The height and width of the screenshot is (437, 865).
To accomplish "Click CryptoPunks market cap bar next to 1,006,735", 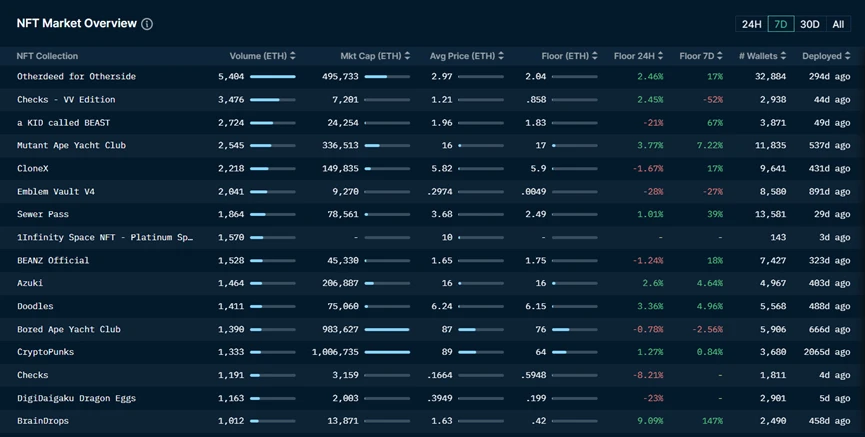I will (x=387, y=352).
